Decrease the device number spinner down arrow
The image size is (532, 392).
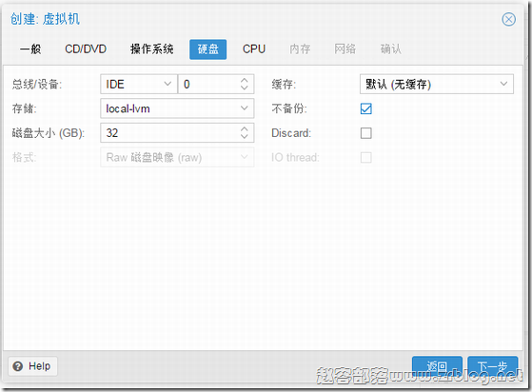tap(245, 88)
